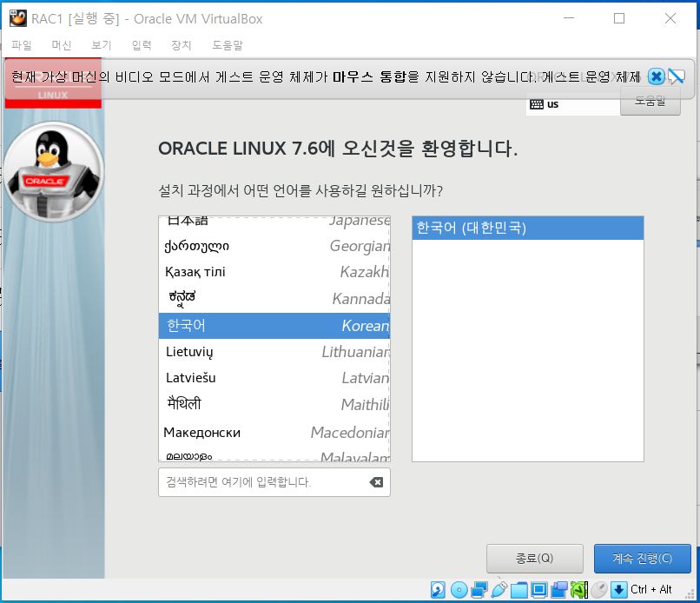Click the 종료(Q) quit button

[535, 559]
